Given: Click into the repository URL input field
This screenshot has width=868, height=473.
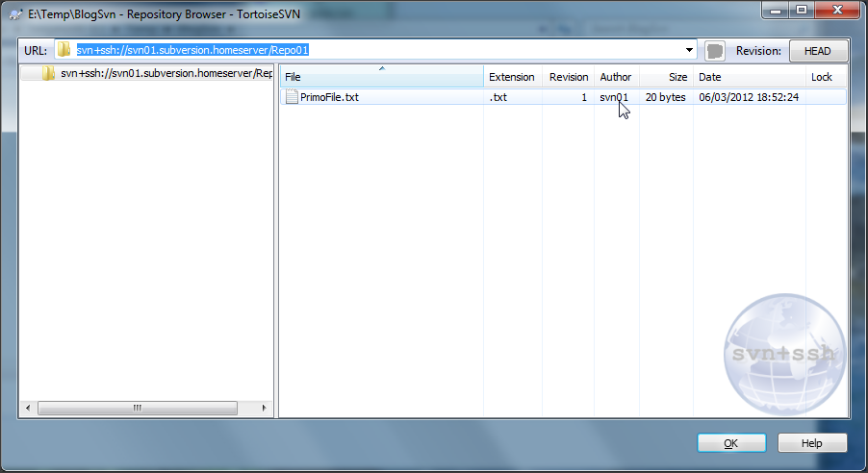Looking at the screenshot, I should pos(376,50).
